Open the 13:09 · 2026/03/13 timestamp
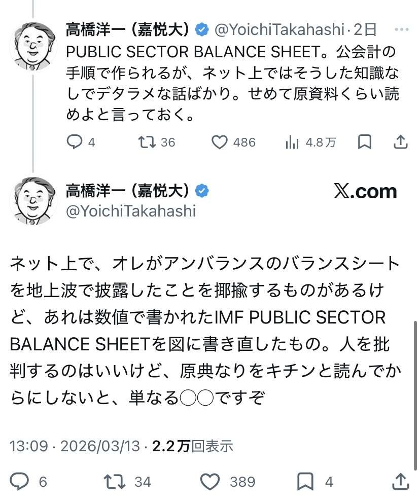This screenshot has width=420, height=504. (x=75, y=446)
